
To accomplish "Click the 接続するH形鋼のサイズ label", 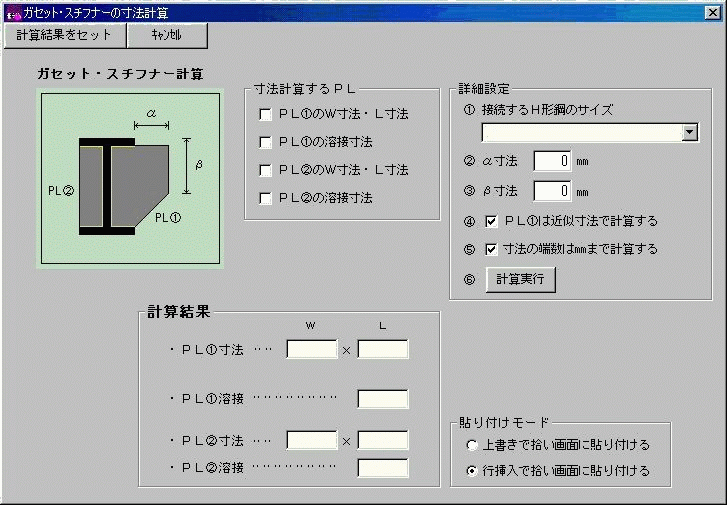I will (x=548, y=110).
